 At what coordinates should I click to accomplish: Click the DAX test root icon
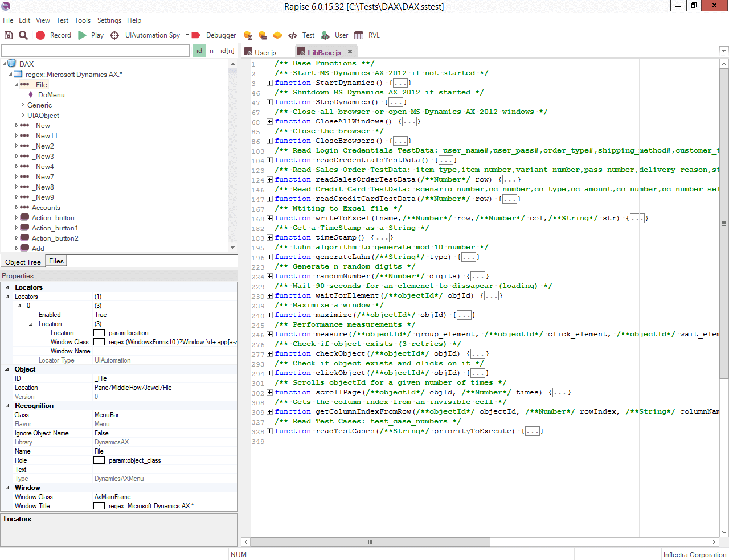coord(11,64)
